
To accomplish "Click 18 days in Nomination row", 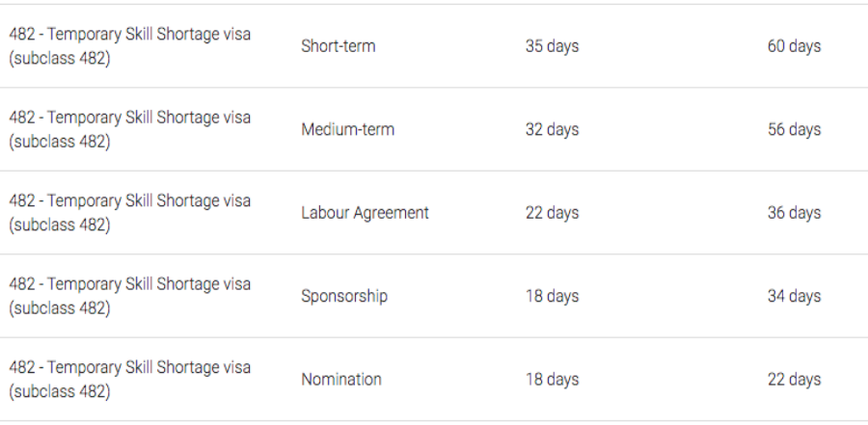I will pyautogui.click(x=552, y=380).
